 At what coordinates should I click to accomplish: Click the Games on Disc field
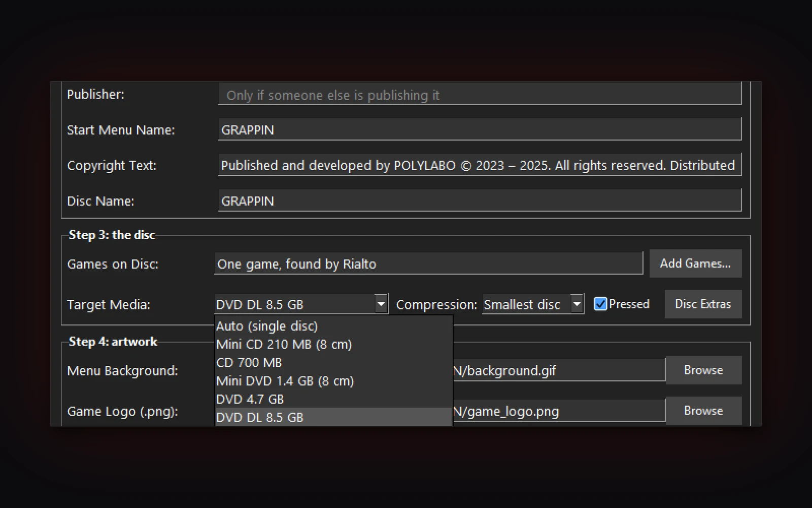(429, 264)
